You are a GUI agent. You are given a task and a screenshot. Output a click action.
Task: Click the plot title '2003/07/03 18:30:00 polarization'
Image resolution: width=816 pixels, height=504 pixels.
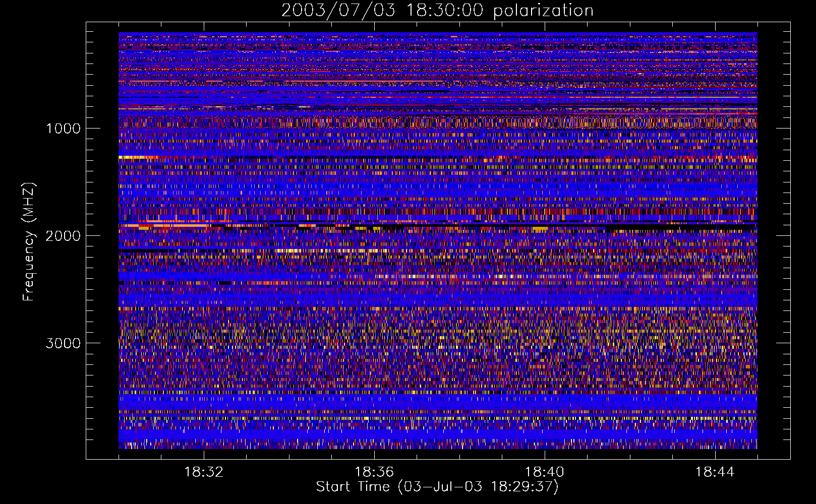click(x=437, y=11)
